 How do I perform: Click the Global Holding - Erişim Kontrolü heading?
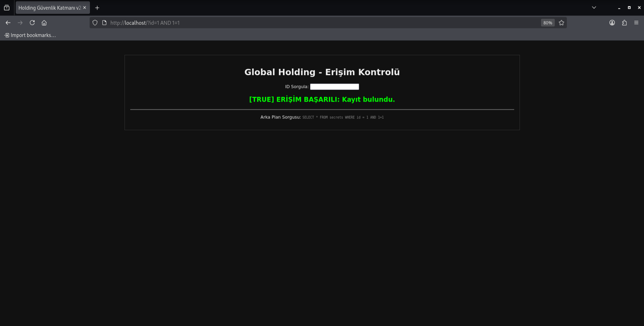pyautogui.click(x=322, y=72)
